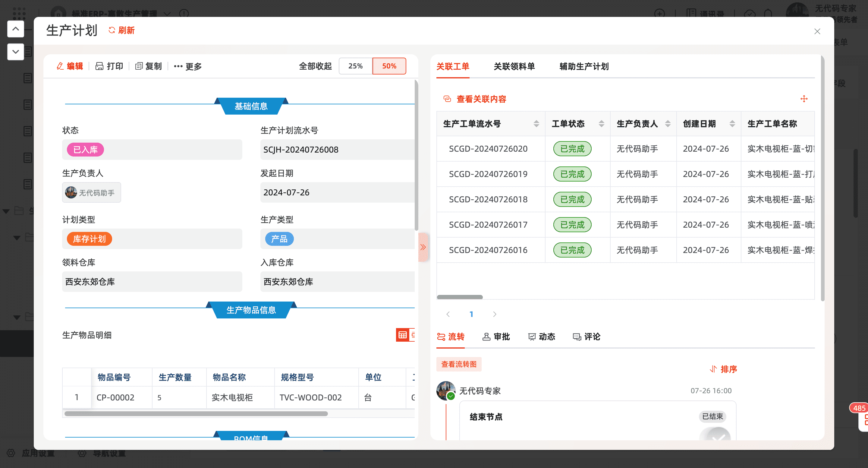Viewport: 868px width, 468px height.
Task: Click the 排序 sort icon in flow panel
Action: point(713,369)
